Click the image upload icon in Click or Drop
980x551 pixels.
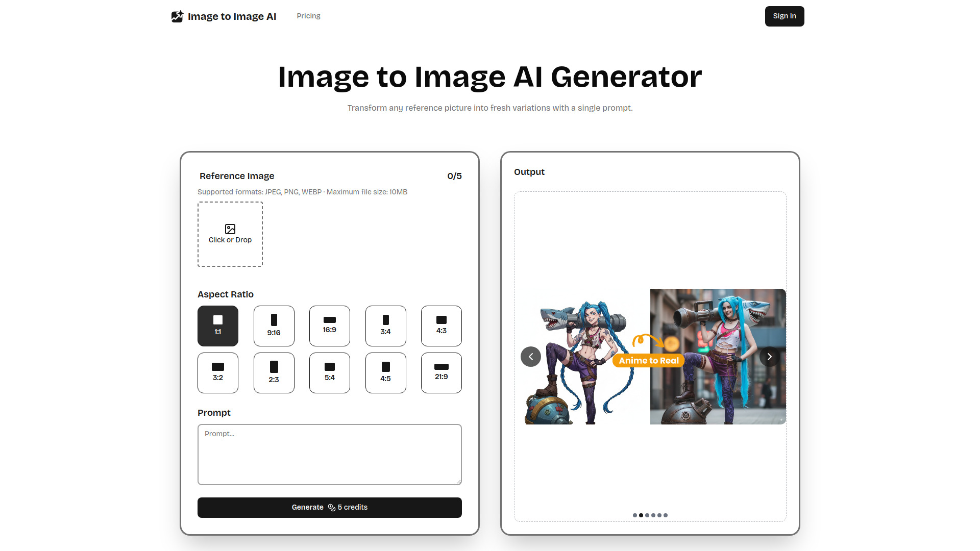click(230, 229)
